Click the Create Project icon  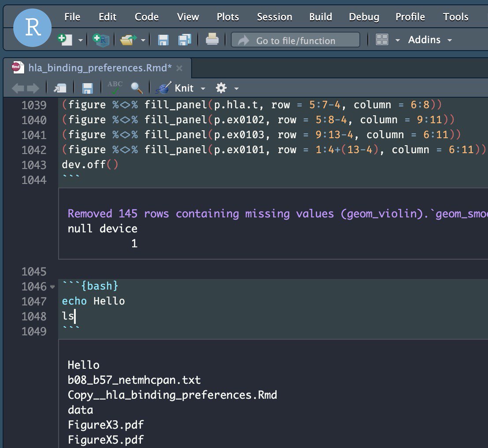tap(101, 40)
